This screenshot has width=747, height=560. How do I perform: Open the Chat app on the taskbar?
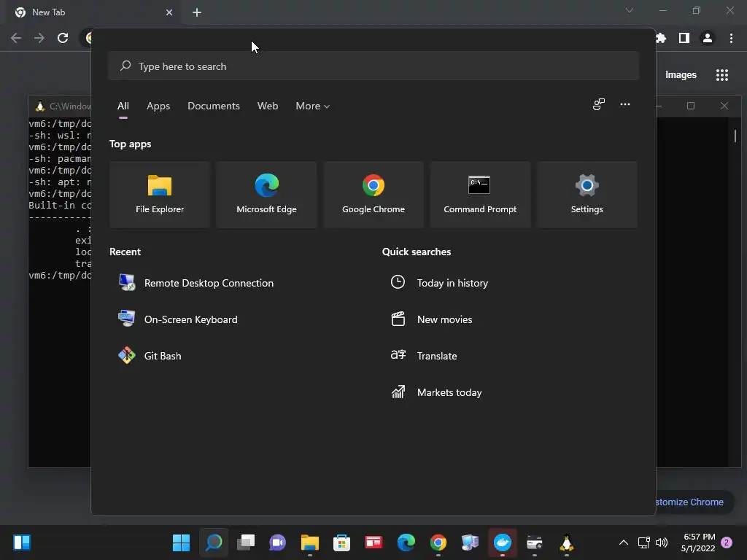click(x=277, y=542)
